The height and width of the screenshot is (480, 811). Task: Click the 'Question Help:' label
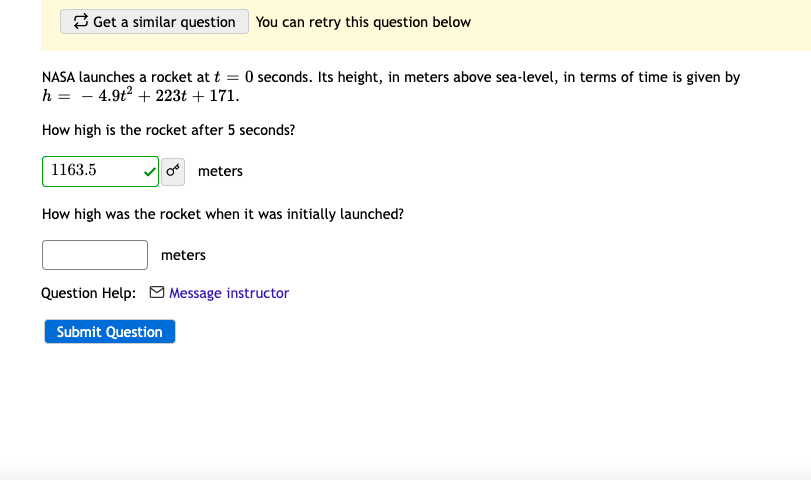[x=89, y=293]
